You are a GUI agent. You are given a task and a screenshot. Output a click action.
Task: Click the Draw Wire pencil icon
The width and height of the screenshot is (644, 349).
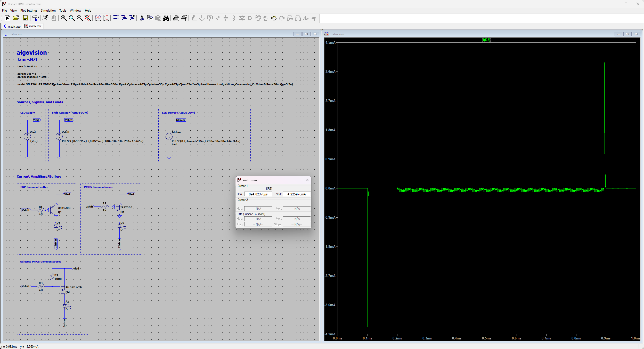click(194, 18)
